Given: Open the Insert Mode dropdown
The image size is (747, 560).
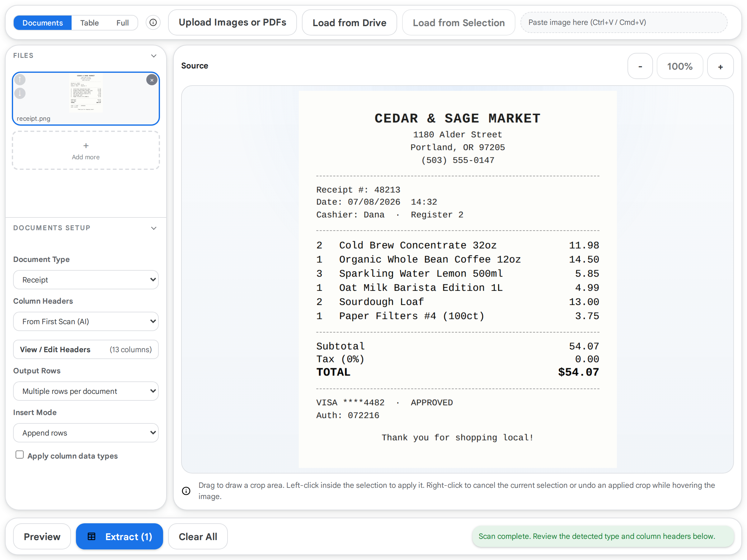Looking at the screenshot, I should click(86, 433).
